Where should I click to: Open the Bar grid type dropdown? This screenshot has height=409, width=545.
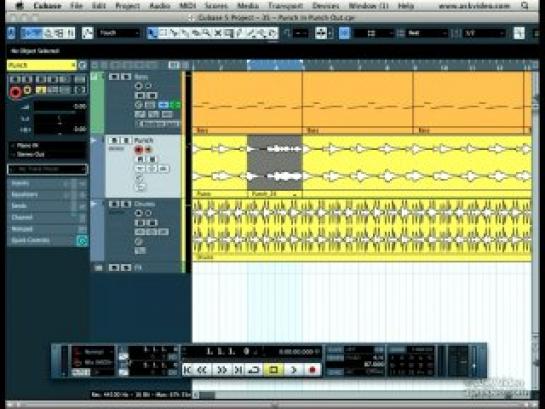427,33
